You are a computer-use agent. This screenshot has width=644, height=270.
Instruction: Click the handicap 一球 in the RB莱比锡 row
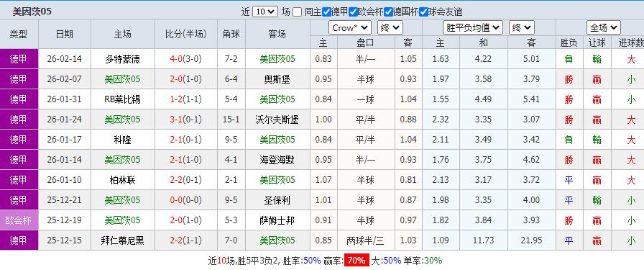click(x=366, y=99)
